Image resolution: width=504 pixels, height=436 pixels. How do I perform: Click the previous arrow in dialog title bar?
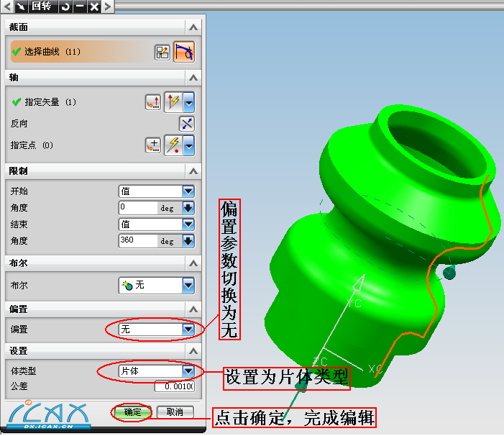pos(7,6)
